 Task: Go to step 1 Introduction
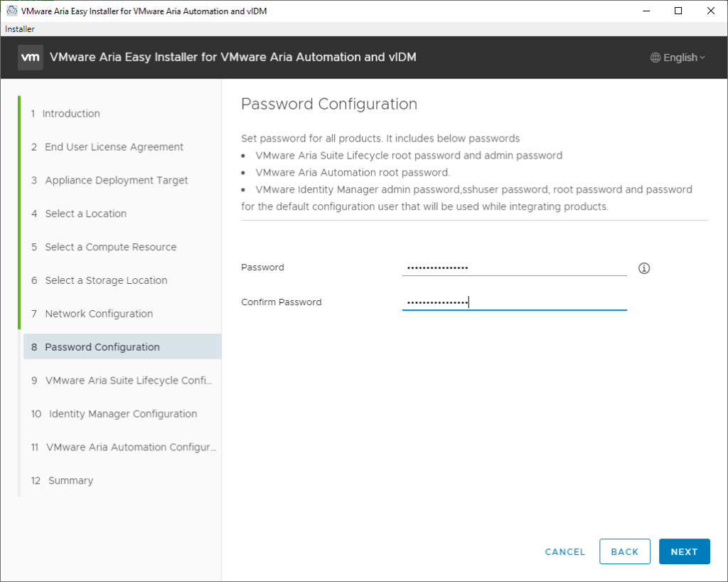pyautogui.click(x=71, y=114)
